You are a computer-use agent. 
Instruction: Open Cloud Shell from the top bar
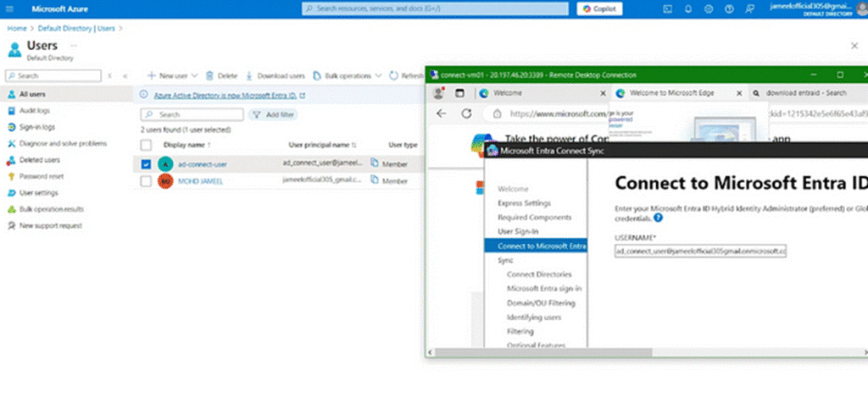668,8
